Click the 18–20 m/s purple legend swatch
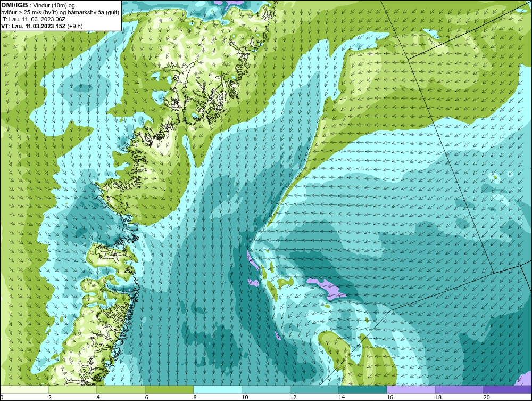Screen dimensions: 532x401 coord(460,389)
